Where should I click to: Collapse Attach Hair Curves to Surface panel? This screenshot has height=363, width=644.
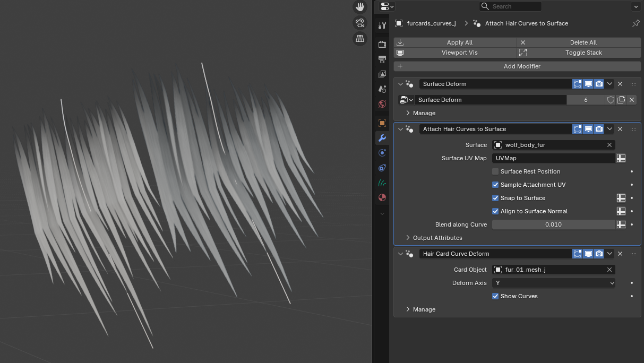[x=401, y=129]
